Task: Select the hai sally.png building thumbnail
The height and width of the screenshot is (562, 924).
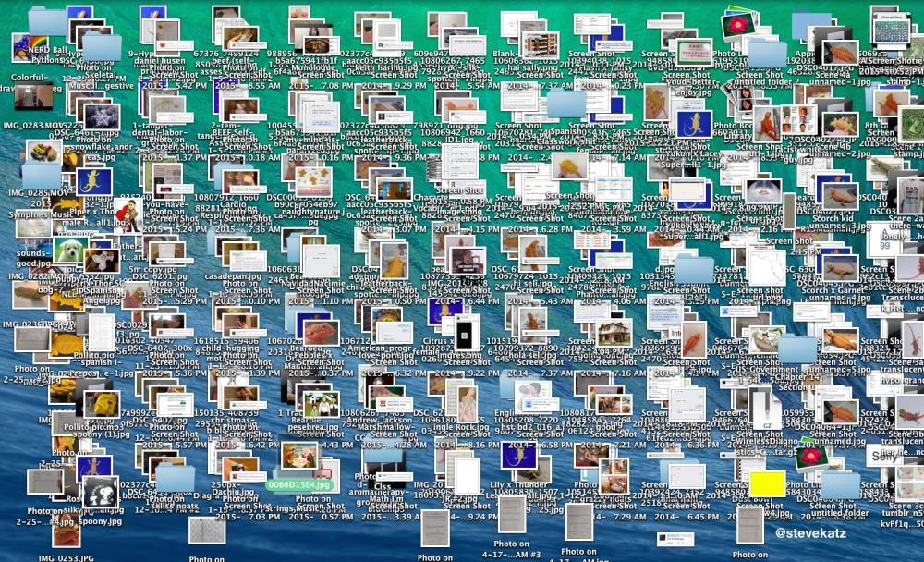Action: point(541,45)
